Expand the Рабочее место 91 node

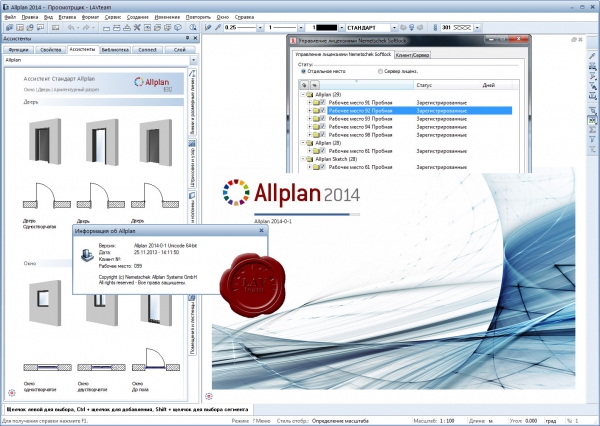309,103
